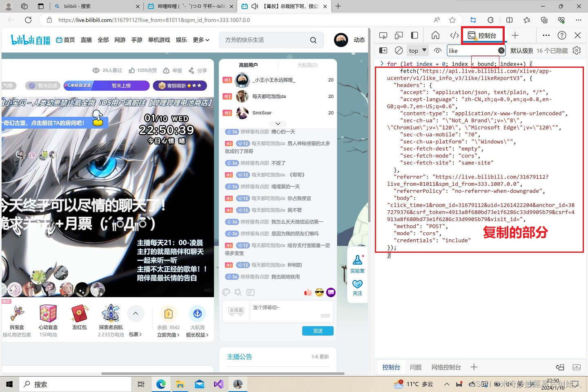Screen dimensions: 588x392
Task: Open console settings gear
Action: click(577, 50)
